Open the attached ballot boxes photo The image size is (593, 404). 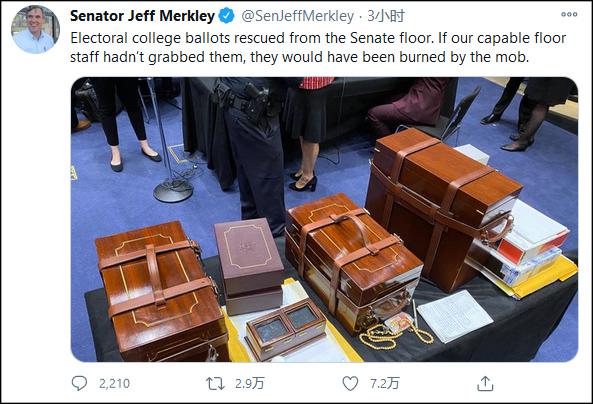point(324,219)
